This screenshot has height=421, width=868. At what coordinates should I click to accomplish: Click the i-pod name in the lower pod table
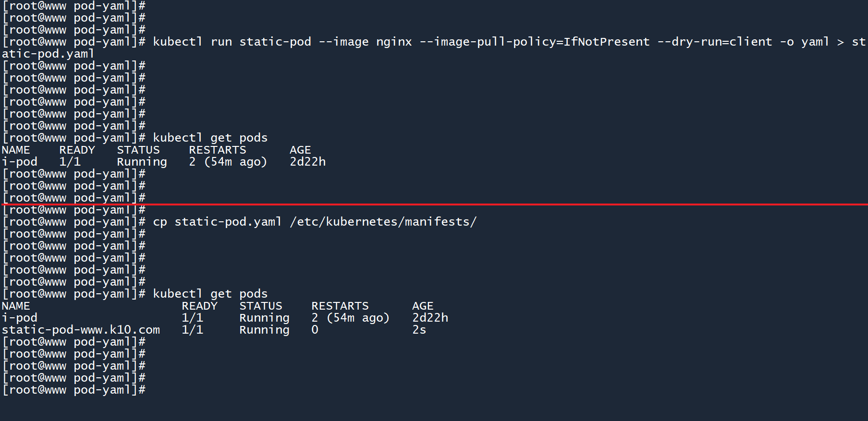coord(20,318)
